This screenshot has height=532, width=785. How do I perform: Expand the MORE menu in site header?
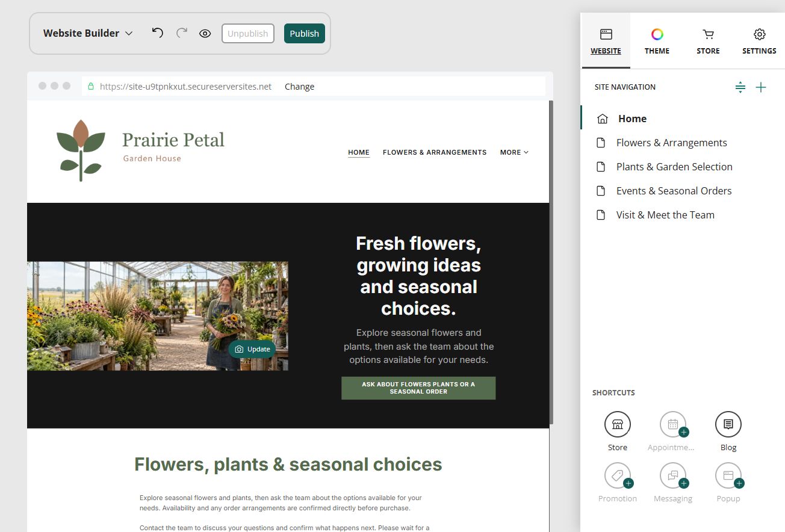point(514,152)
